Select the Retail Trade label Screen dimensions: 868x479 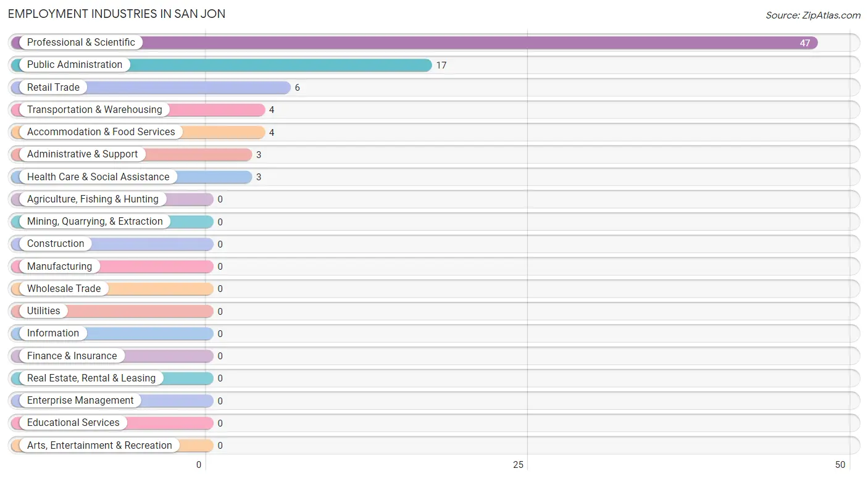pos(53,88)
